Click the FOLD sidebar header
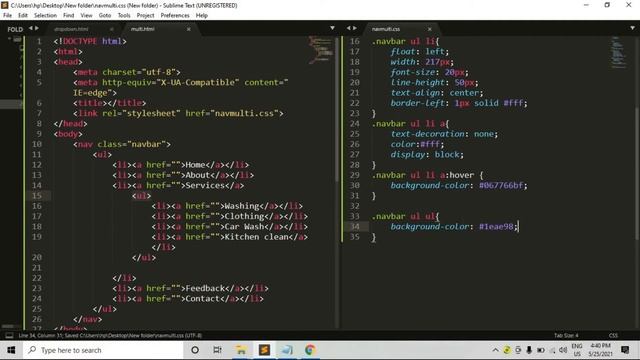 (15, 29)
